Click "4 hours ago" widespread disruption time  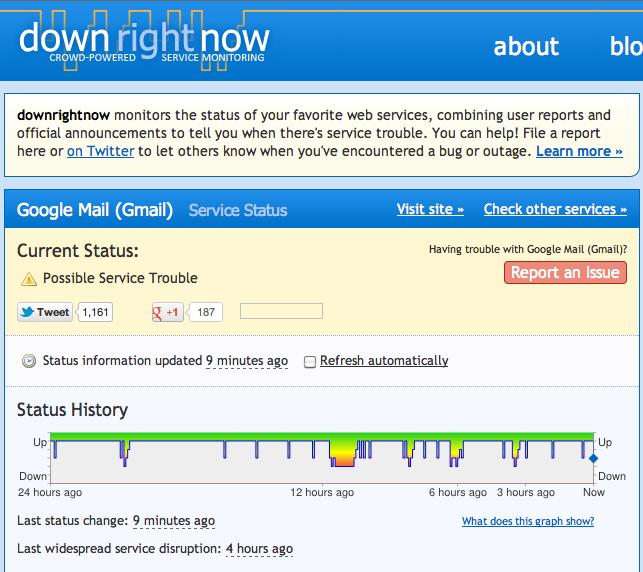point(259,549)
